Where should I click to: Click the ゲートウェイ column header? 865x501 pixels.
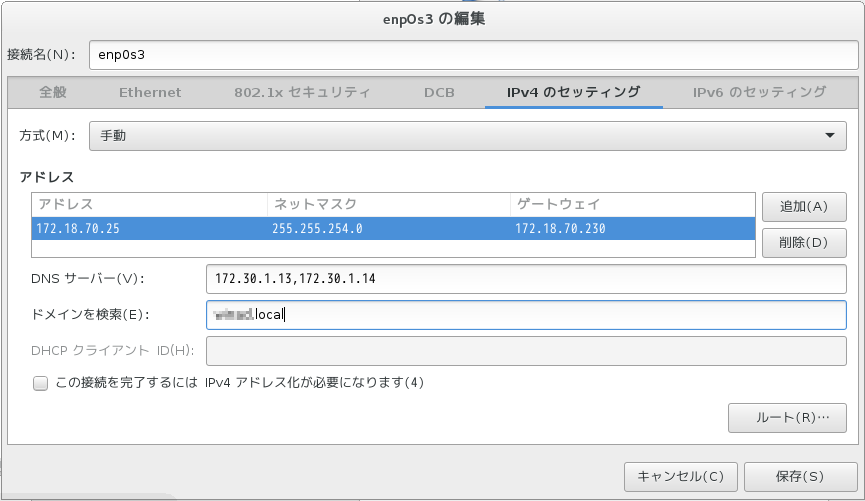(633, 205)
